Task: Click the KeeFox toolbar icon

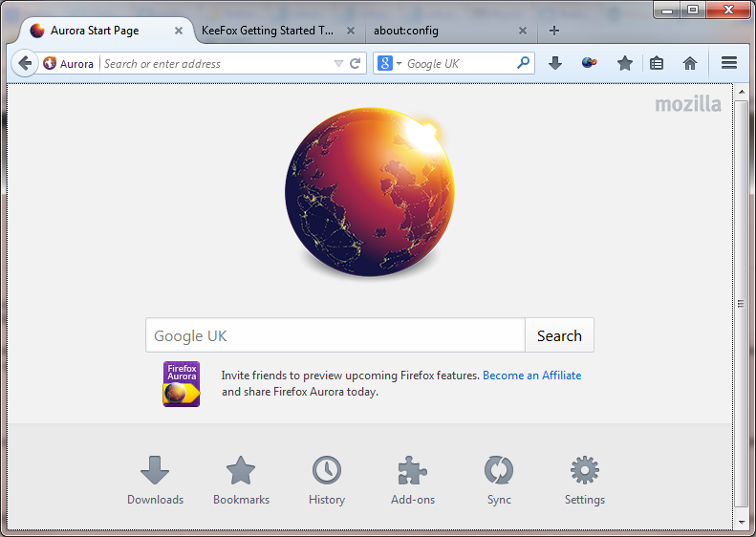Action: [x=589, y=63]
